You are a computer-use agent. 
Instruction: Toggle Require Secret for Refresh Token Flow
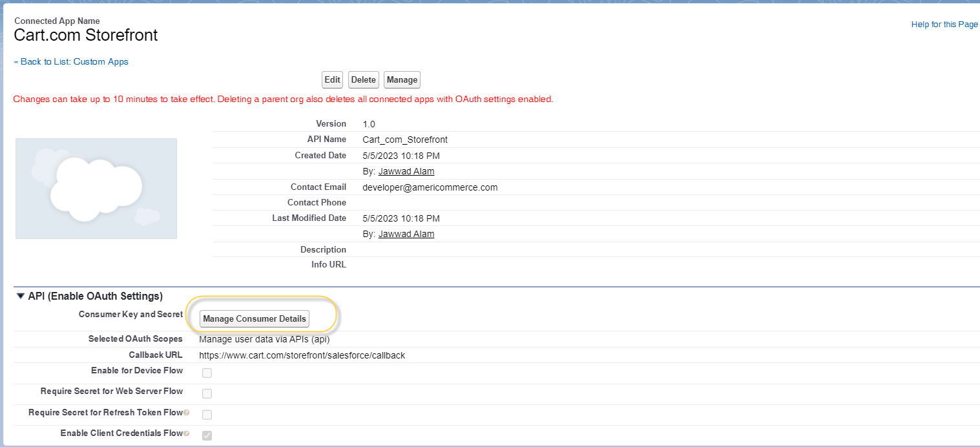coord(207,414)
